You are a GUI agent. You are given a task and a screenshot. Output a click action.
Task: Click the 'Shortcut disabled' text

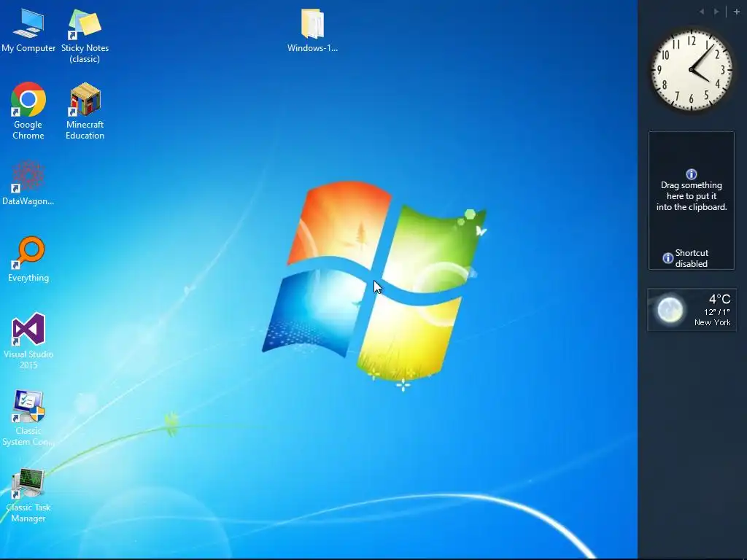click(x=692, y=258)
